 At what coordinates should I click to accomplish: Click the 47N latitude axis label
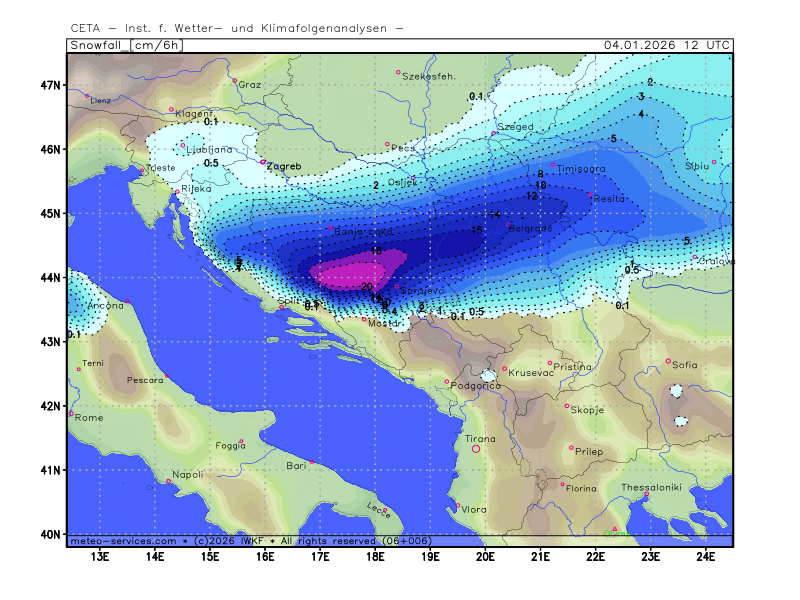(x=51, y=85)
